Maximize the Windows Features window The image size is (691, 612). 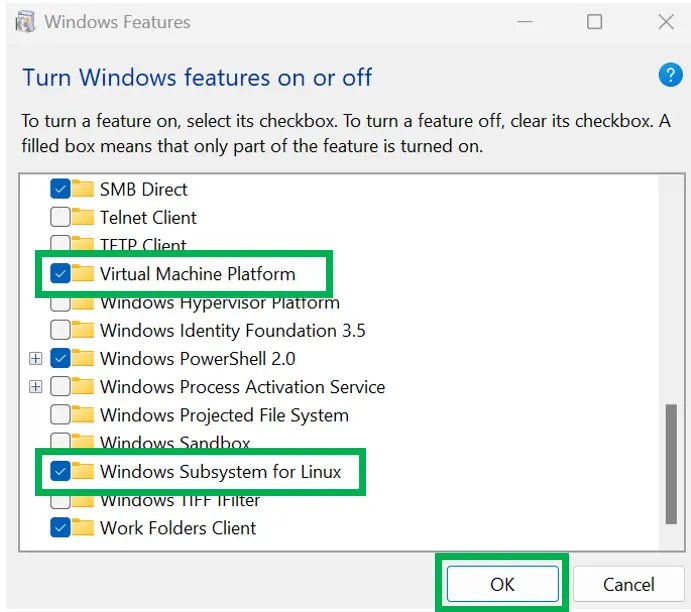click(x=594, y=21)
